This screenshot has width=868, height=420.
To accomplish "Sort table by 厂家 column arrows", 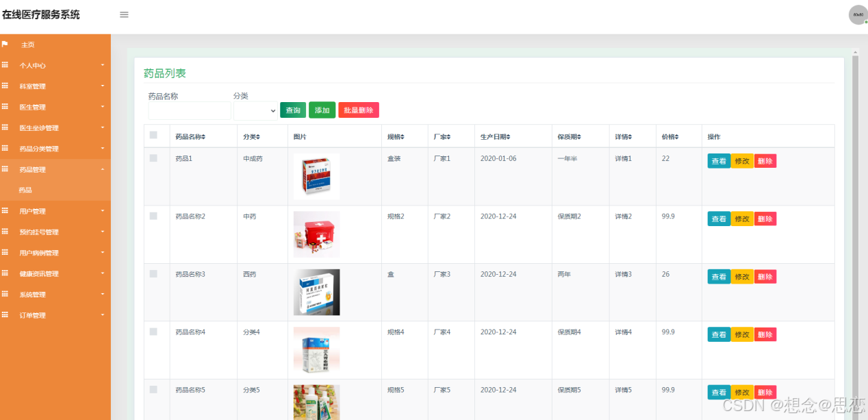I will click(448, 137).
